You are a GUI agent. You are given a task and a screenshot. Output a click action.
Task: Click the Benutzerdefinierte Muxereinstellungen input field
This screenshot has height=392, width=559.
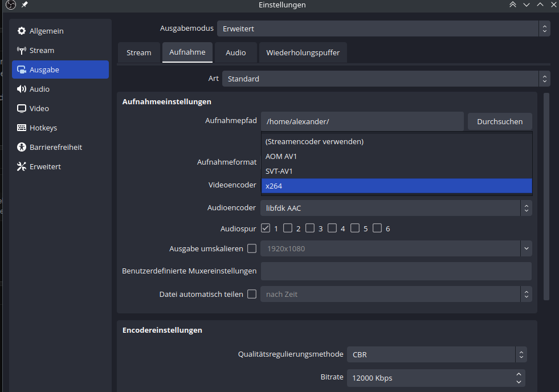click(x=396, y=271)
